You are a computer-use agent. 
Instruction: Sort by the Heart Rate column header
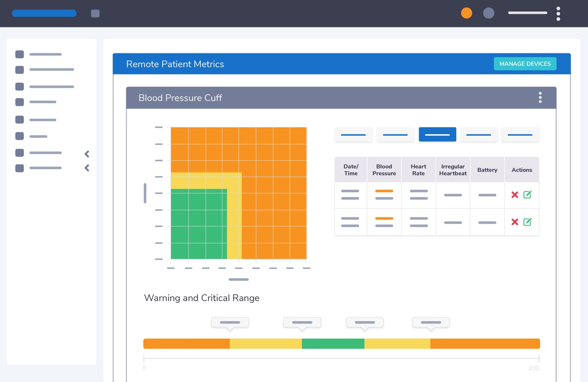point(418,170)
